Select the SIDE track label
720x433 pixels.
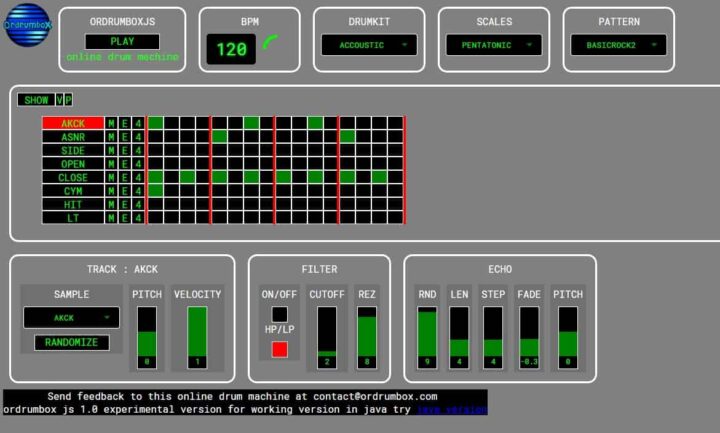(x=73, y=150)
